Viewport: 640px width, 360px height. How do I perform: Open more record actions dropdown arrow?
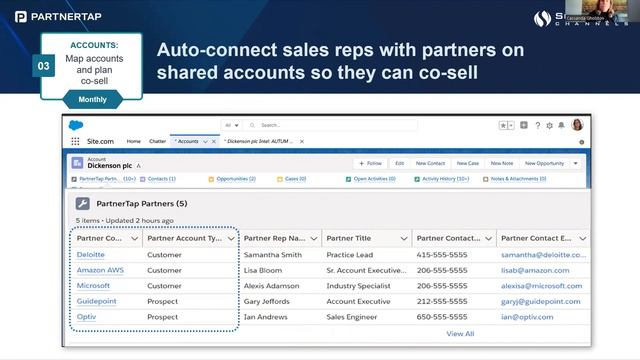576,163
